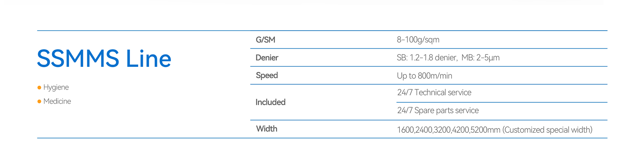Click the Denier row label
The image size is (644, 168).
[x=267, y=58]
